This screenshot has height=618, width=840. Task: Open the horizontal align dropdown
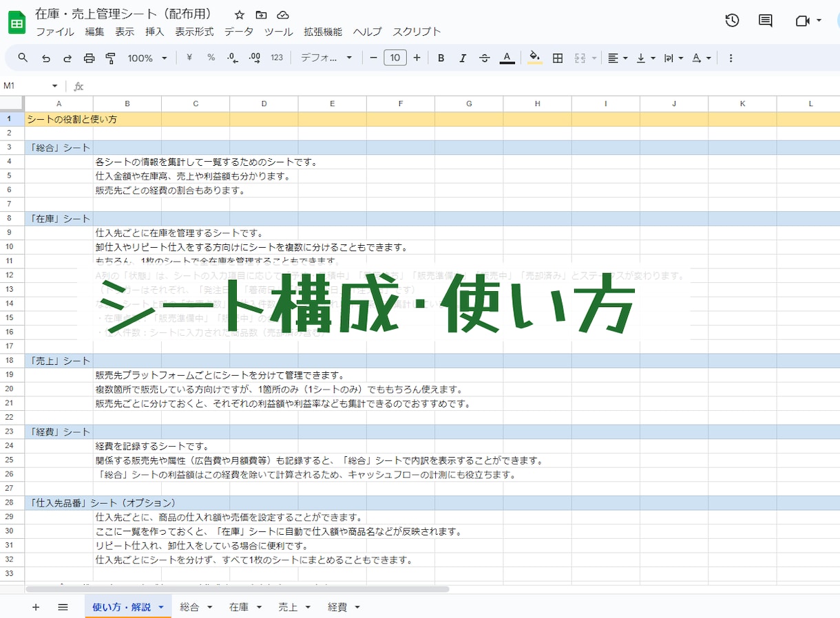[618, 58]
